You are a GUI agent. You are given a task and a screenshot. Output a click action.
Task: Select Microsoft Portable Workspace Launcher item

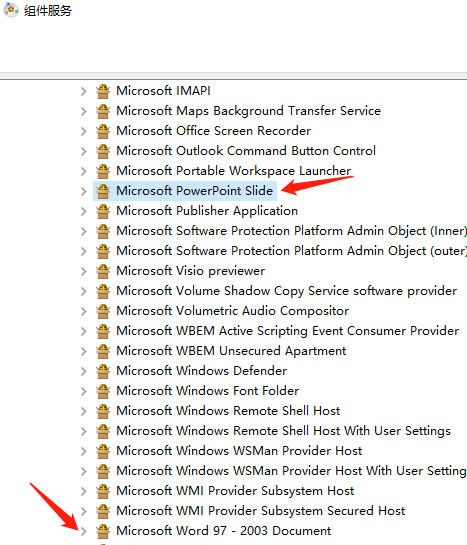pyautogui.click(x=234, y=171)
